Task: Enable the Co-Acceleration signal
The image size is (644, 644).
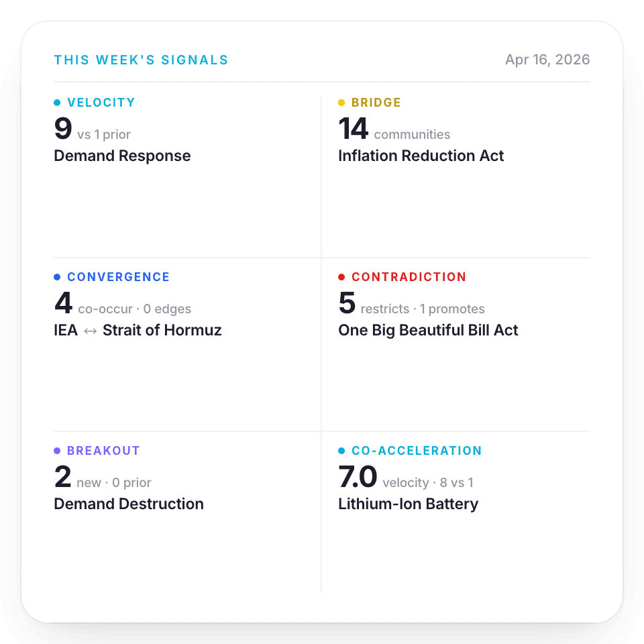Action: coord(417,450)
